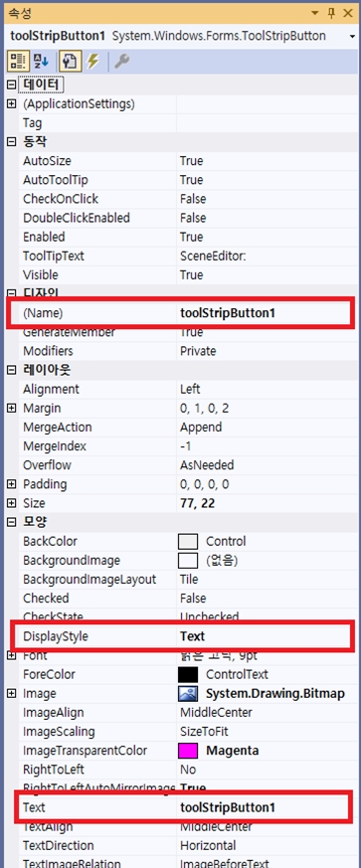The height and width of the screenshot is (868, 361).
Task: Collapse the 레이아웃 category
Action: click(11, 370)
